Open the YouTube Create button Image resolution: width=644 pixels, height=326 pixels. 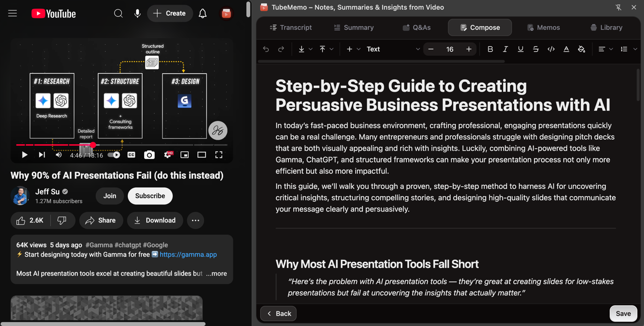tap(170, 13)
